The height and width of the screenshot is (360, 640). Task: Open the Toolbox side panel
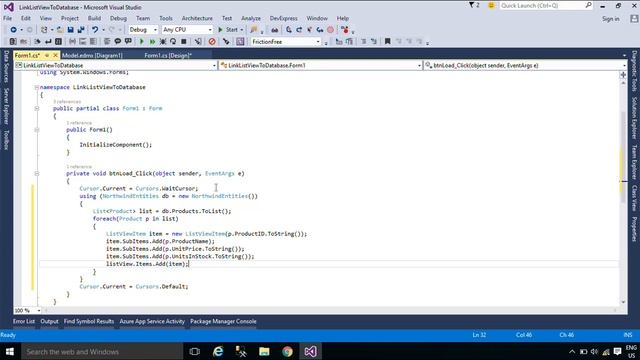pos(6,140)
